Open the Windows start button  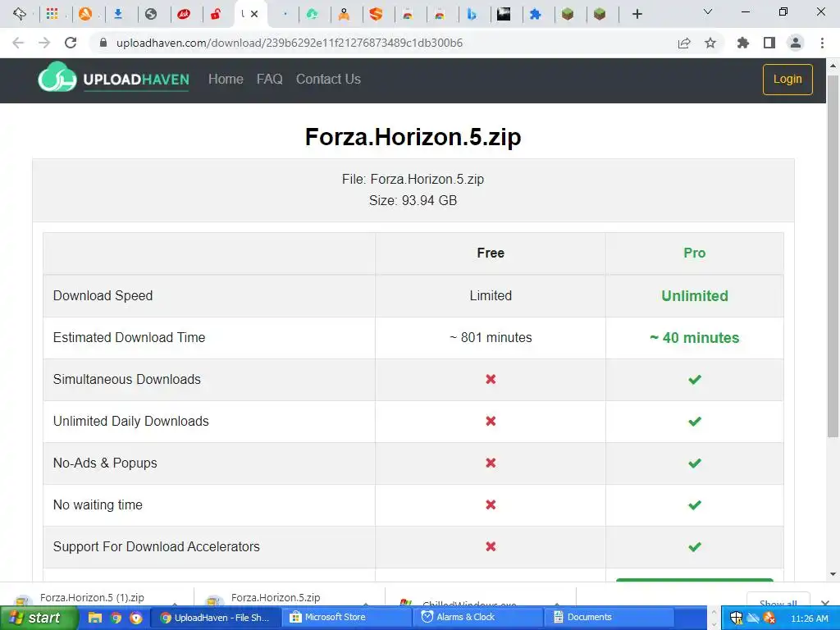tap(38, 618)
